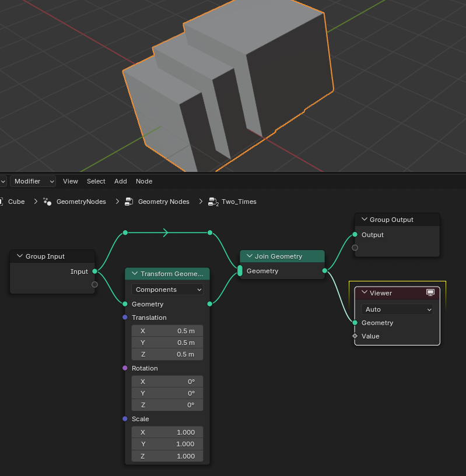Image resolution: width=466 pixels, height=476 pixels.
Task: Click the Rotation Y field
Action: coord(167,393)
